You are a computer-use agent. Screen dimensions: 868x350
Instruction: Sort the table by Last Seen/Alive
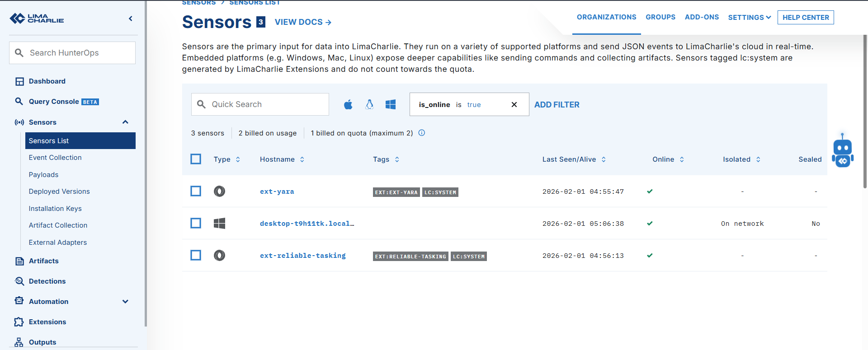[574, 159]
